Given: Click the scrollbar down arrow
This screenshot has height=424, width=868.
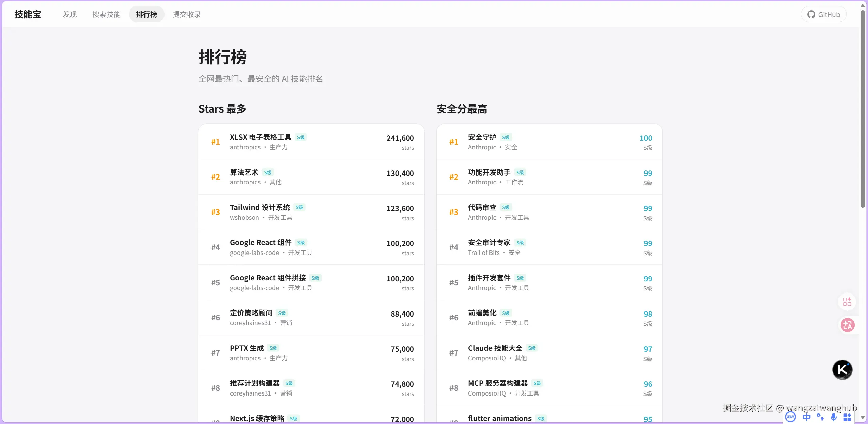Looking at the screenshot, I should [x=863, y=418].
